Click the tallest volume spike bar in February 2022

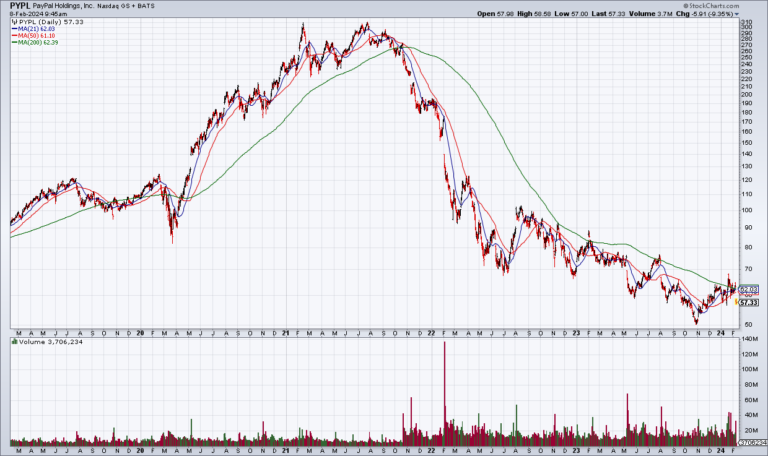click(x=444, y=393)
